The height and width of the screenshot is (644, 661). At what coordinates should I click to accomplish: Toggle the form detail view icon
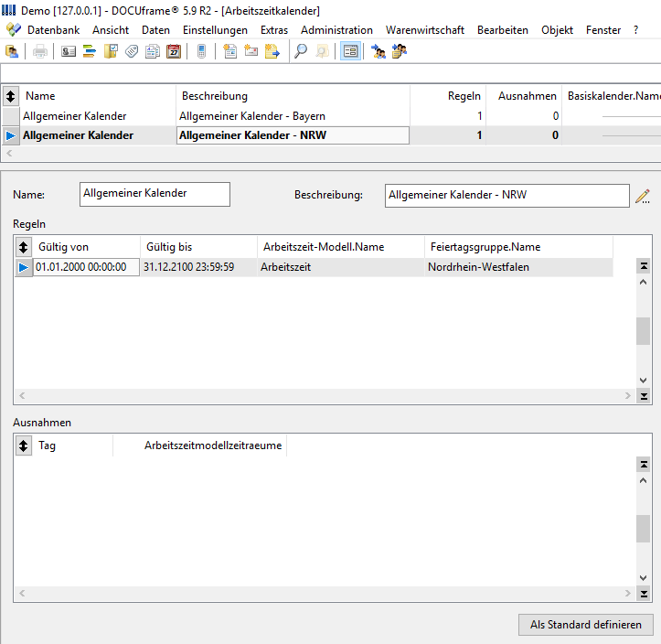pyautogui.click(x=350, y=51)
